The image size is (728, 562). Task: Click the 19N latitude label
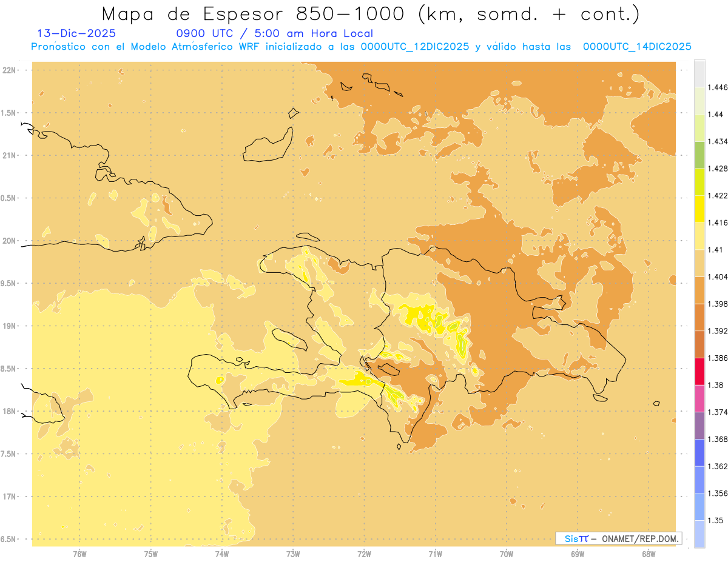(x=9, y=326)
